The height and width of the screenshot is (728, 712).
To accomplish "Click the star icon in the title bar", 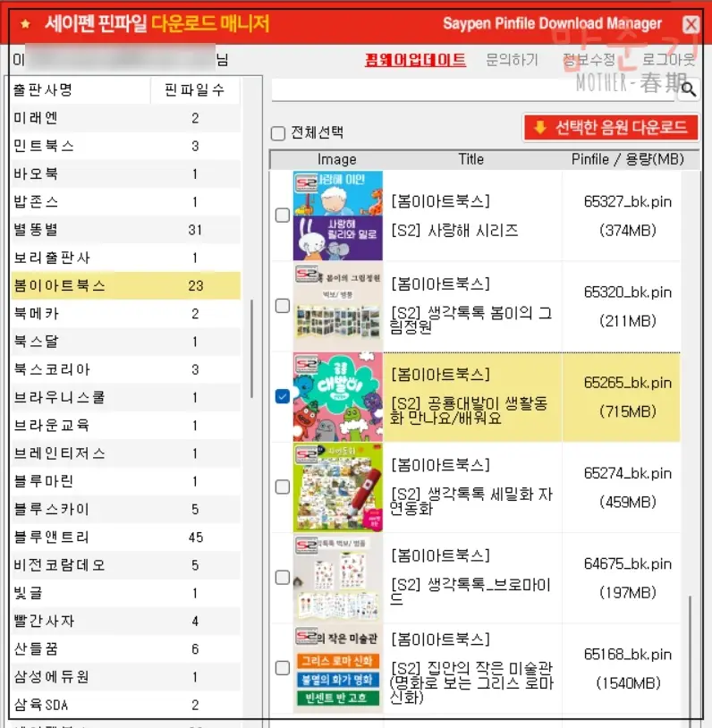I will pos(26,23).
